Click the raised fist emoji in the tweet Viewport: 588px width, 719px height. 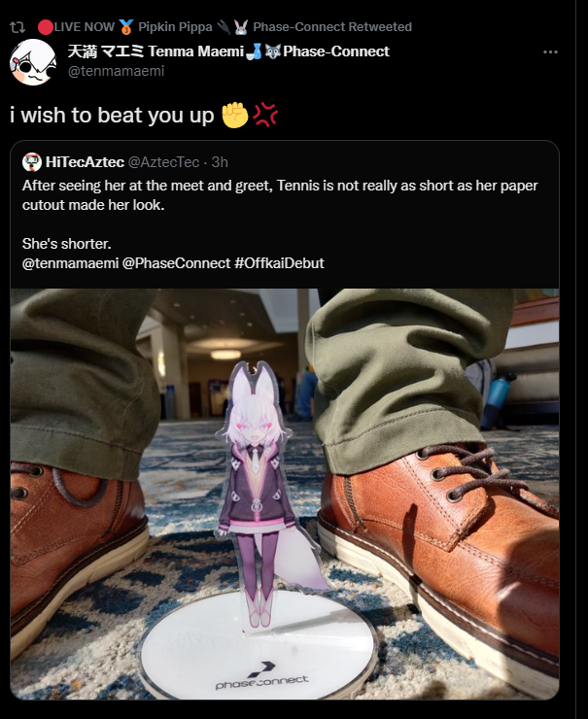(235, 115)
